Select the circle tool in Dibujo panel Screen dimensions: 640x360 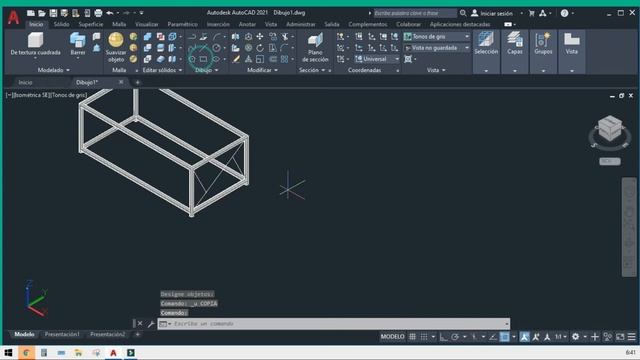[x=216, y=48]
